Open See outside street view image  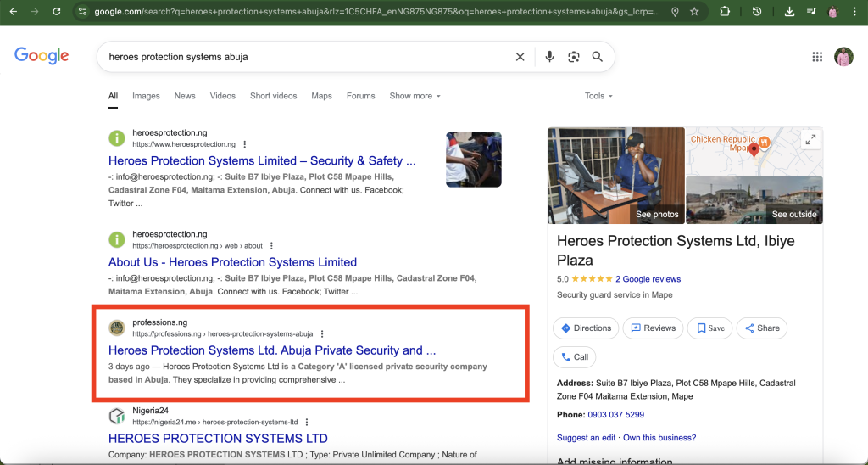tap(754, 200)
